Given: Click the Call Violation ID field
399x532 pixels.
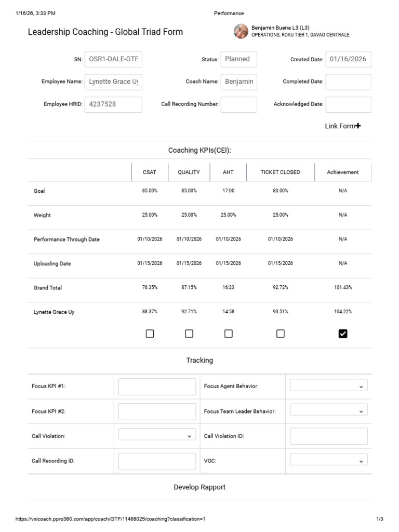Looking at the screenshot, I should tap(328, 436).
